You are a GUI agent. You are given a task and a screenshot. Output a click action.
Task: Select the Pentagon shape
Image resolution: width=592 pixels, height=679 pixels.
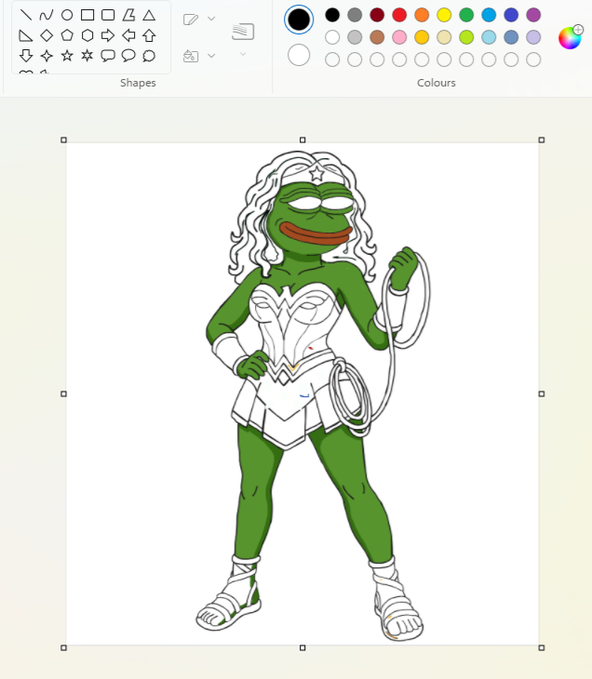[67, 36]
